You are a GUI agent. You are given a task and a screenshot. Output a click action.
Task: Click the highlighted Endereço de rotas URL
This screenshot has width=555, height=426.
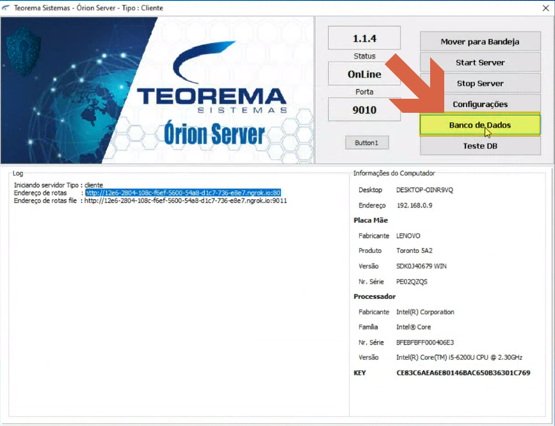[x=183, y=193]
